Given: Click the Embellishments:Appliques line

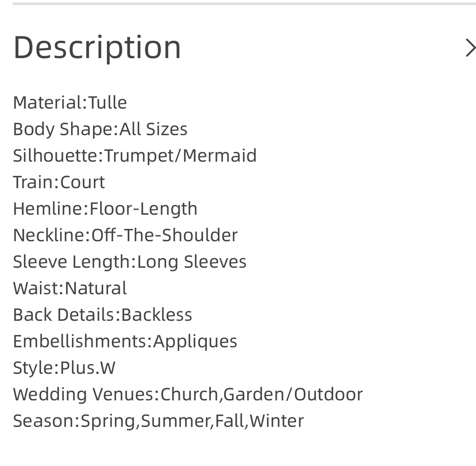Looking at the screenshot, I should coord(125,342).
